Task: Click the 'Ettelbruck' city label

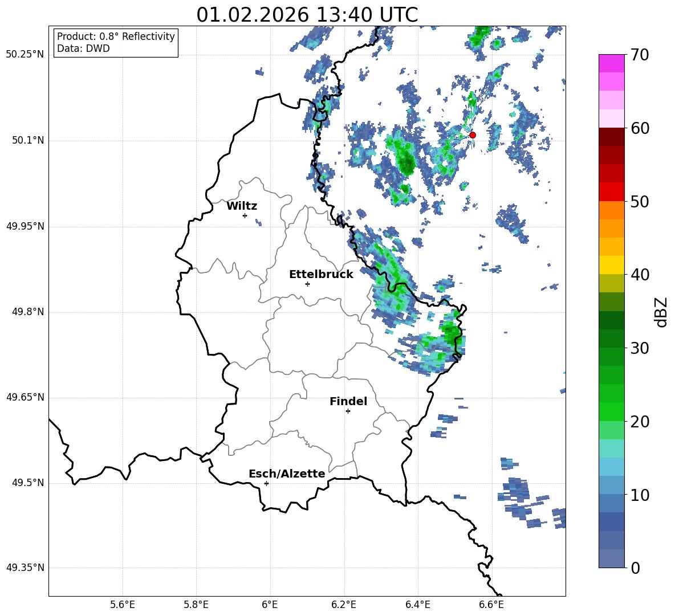Action: (x=321, y=274)
